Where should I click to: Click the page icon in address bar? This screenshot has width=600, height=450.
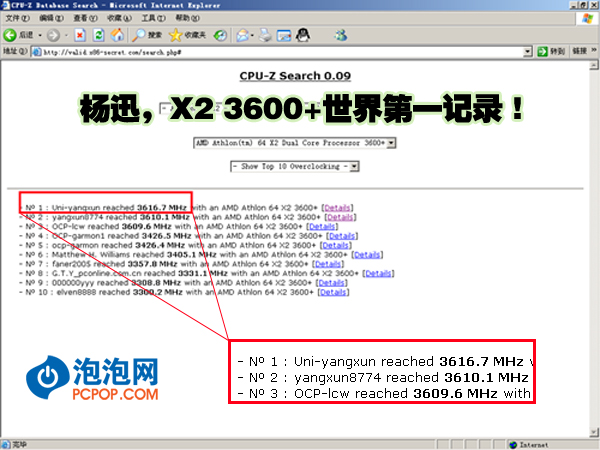[x=37, y=52]
